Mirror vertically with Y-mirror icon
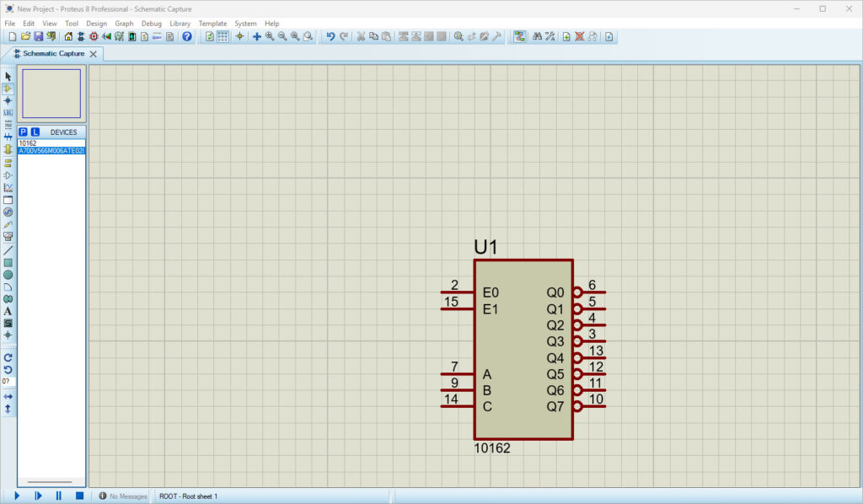The image size is (863, 504). pos(8,409)
